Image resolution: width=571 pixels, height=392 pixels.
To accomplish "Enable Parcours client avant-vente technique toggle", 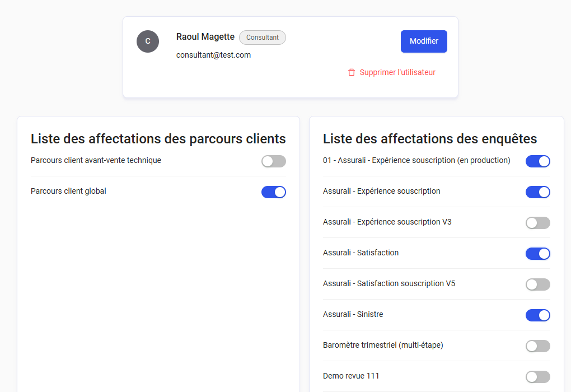I will 274,161.
